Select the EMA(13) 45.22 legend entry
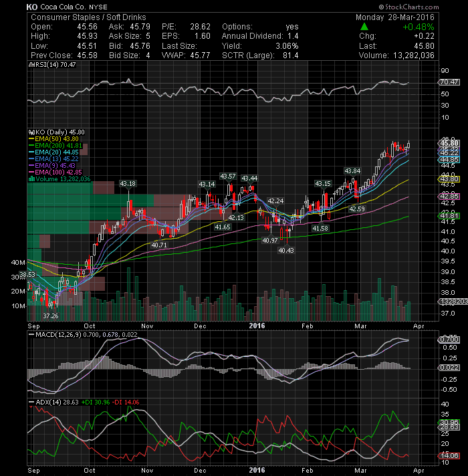This screenshot has height=476, width=468. tap(53, 158)
